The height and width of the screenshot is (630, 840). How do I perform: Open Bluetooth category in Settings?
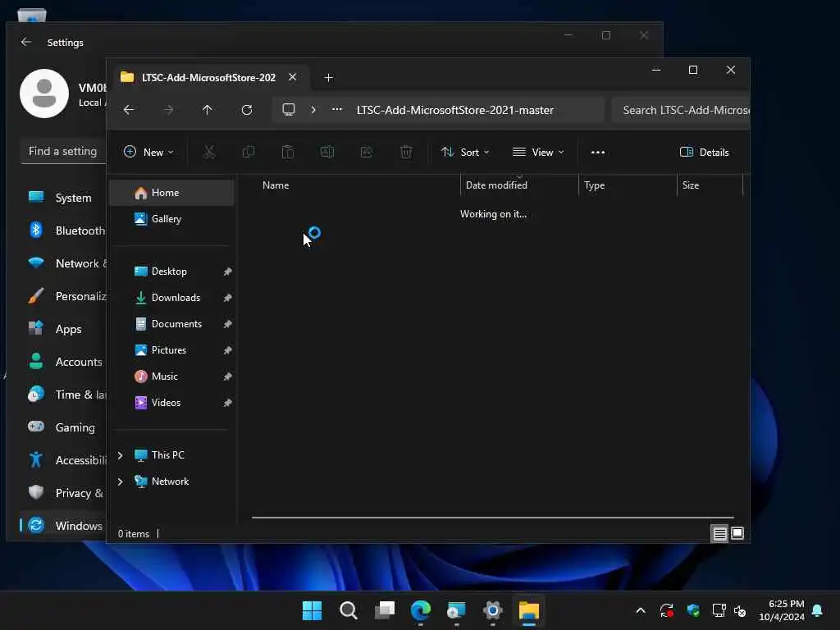click(63, 231)
